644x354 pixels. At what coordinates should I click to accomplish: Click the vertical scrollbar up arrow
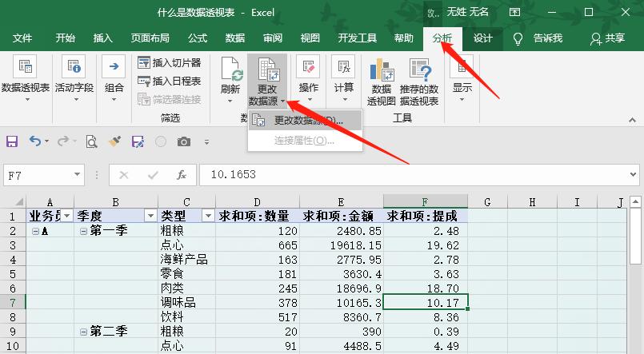[x=635, y=202]
